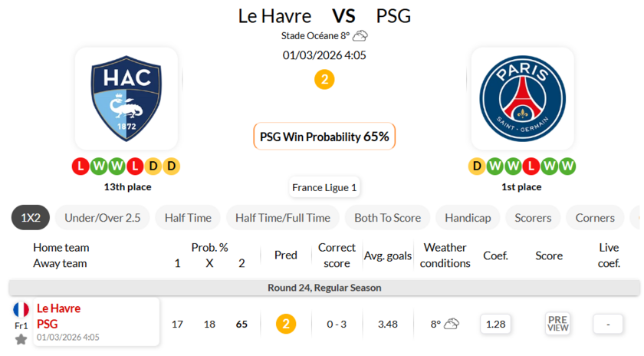Viewport: 644px width, 356px height.
Task: Click Le Havre's first red L form badge
Action: (x=80, y=166)
